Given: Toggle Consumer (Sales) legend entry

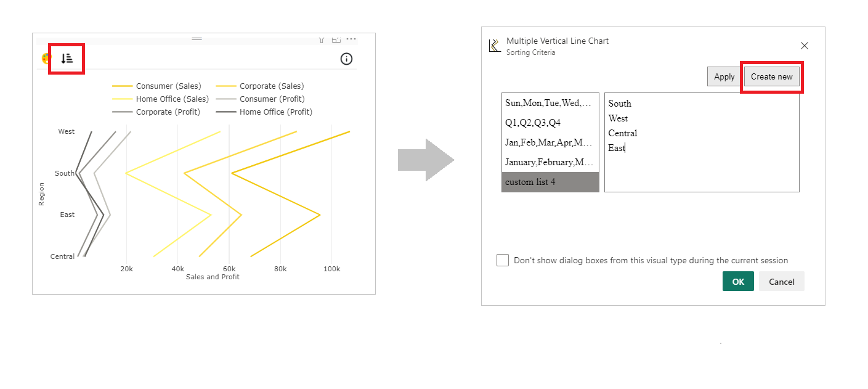Looking at the screenshot, I should [156, 86].
